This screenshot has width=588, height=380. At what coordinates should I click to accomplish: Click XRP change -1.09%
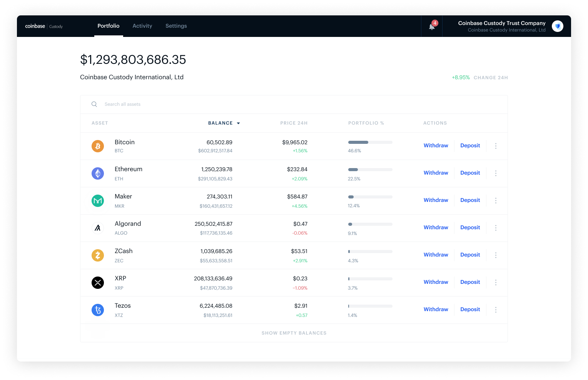(300, 288)
